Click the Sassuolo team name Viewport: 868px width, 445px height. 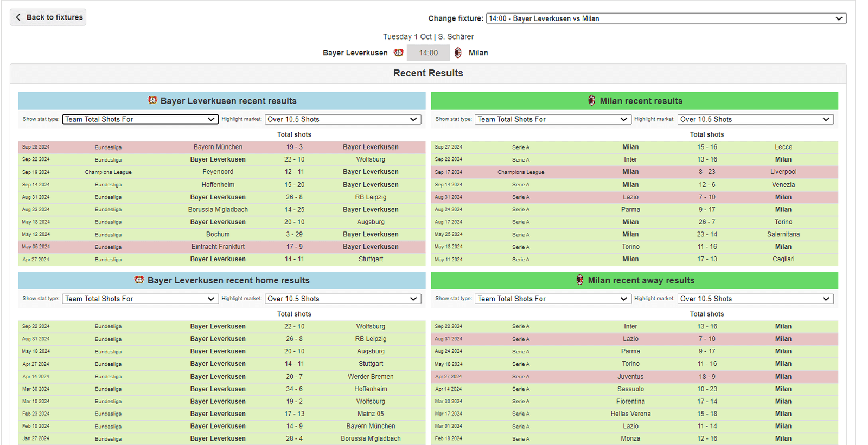(x=630, y=389)
